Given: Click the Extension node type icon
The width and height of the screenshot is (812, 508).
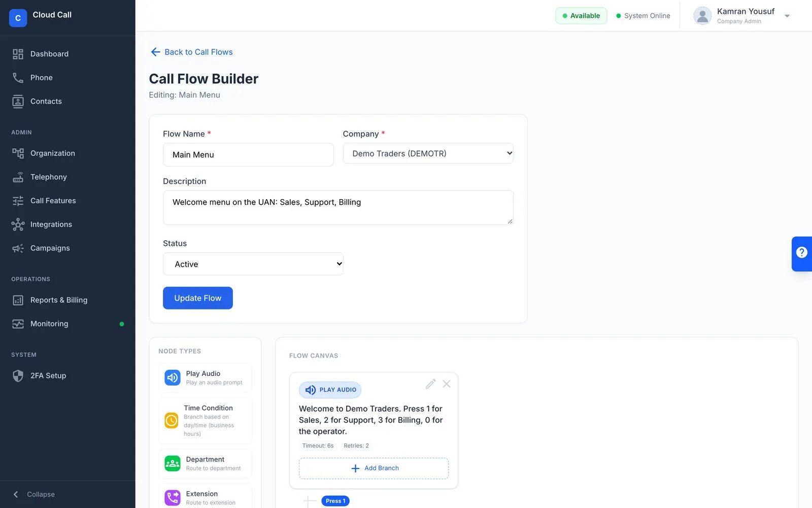Looking at the screenshot, I should (173, 497).
